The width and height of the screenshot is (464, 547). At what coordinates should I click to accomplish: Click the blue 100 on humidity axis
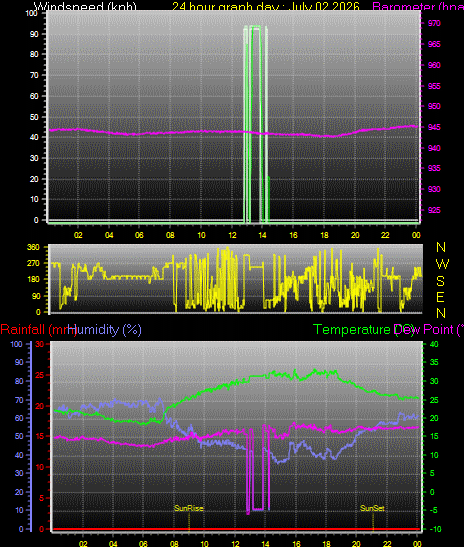tap(16, 344)
